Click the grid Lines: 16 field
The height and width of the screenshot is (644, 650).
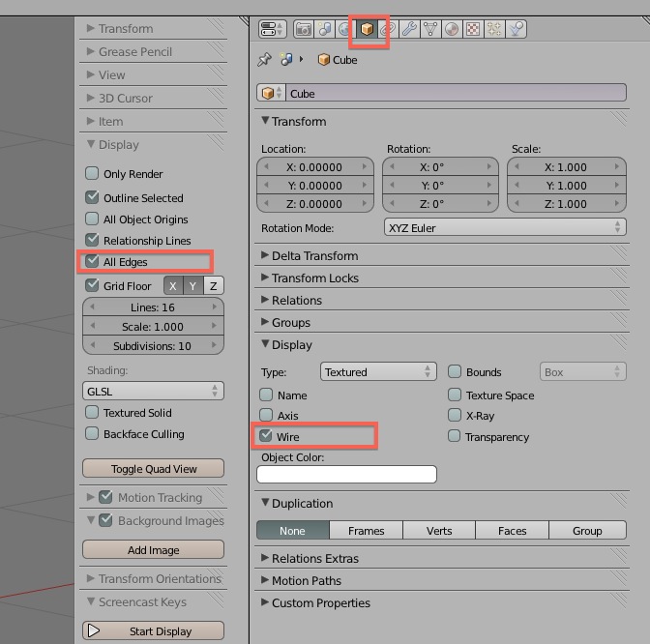pyautogui.click(x=153, y=307)
